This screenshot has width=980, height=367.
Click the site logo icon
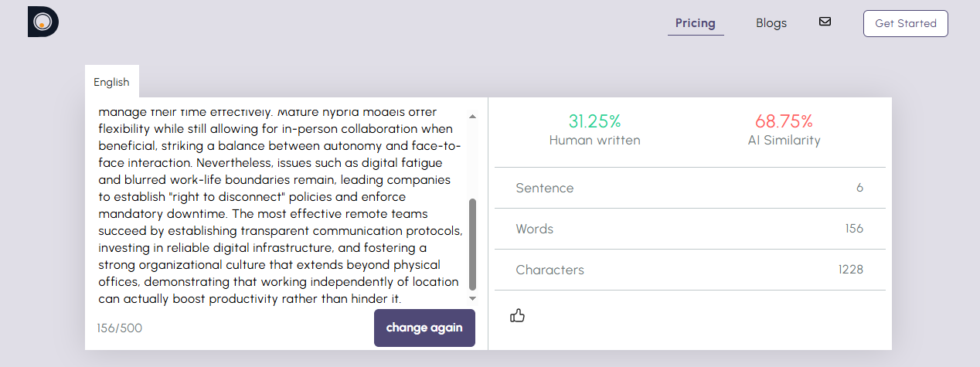43,22
